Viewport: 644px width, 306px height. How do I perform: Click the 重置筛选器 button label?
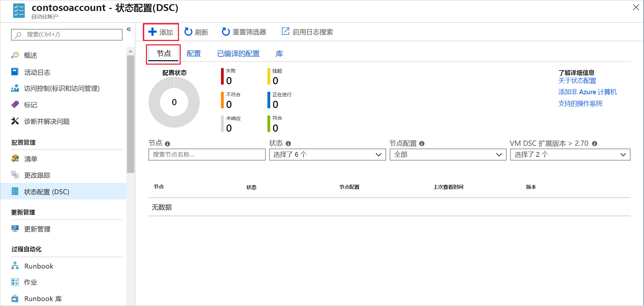pyautogui.click(x=250, y=32)
